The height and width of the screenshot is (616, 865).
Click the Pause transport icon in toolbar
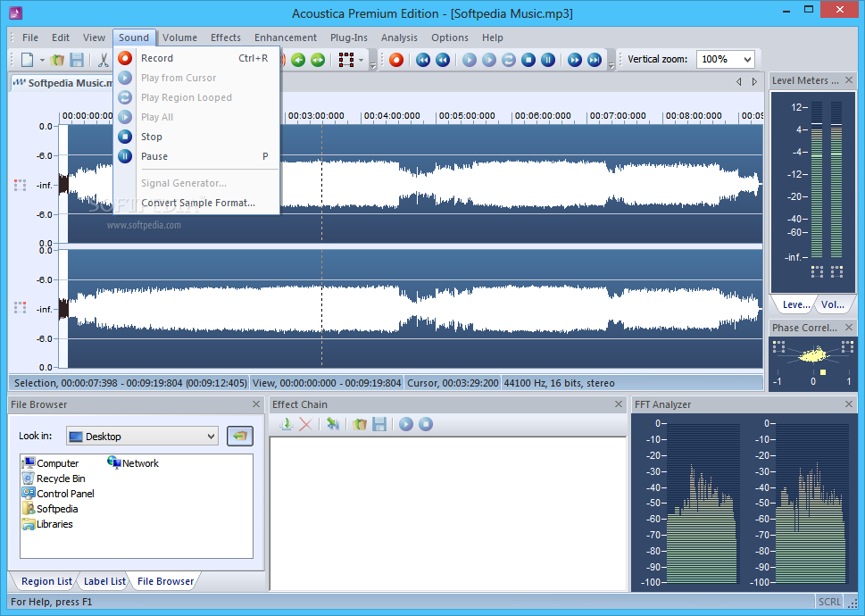[548, 60]
